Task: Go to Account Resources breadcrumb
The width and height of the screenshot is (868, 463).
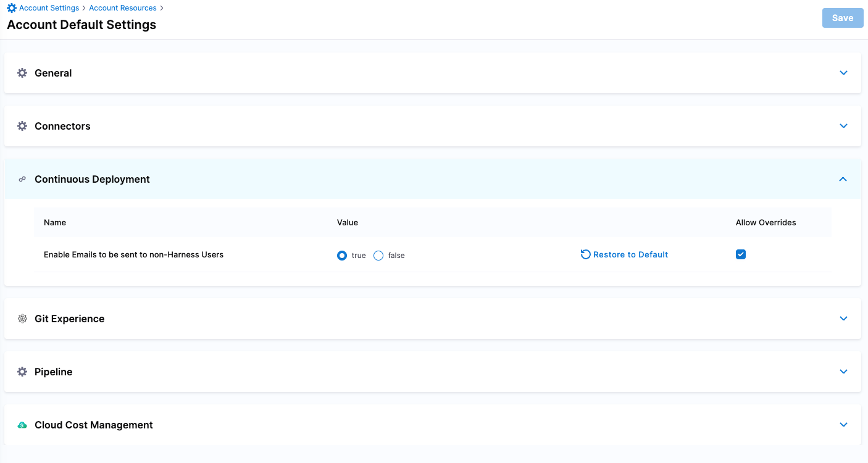Action: [123, 8]
